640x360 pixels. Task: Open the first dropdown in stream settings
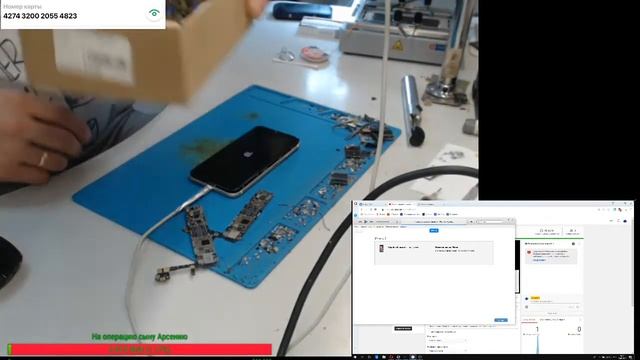(x=447, y=340)
